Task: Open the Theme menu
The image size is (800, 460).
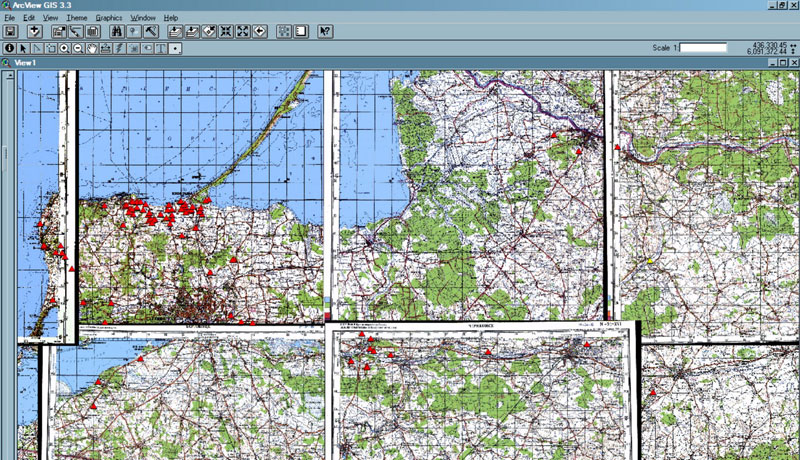Action: [x=77, y=18]
